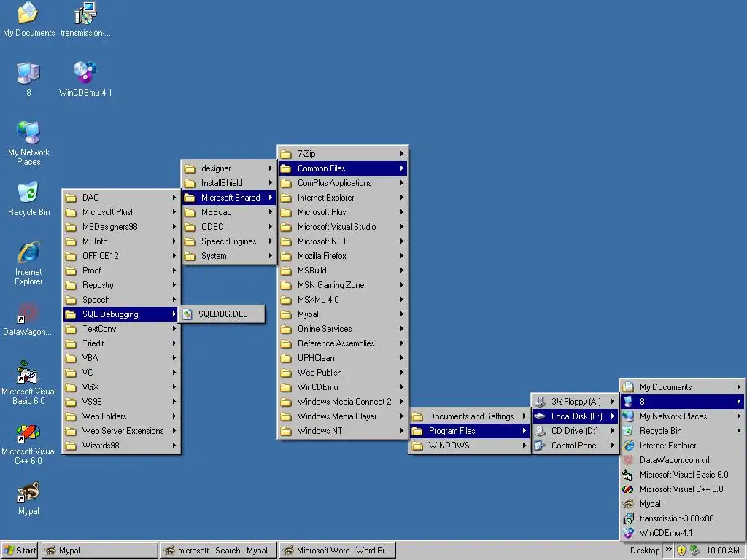The image size is (747, 560).
Task: Choose WinCDEmu-4.1 in Desktop toolbar menu
Action: click(x=682, y=533)
